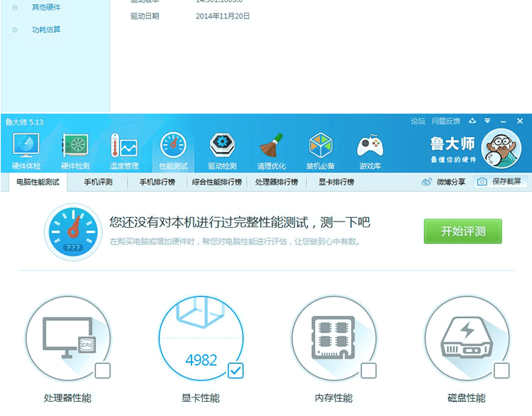Screen dimensions: 532x416
Task: Click driver date value 2014年11月20日
Action: click(223, 16)
